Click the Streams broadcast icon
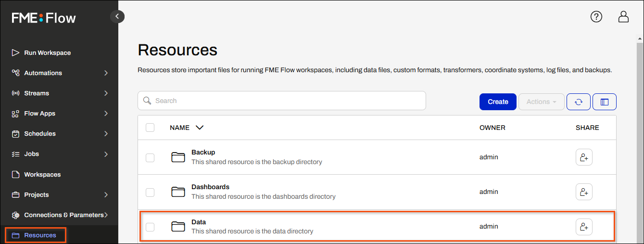Image resolution: width=644 pixels, height=244 pixels. click(15, 93)
